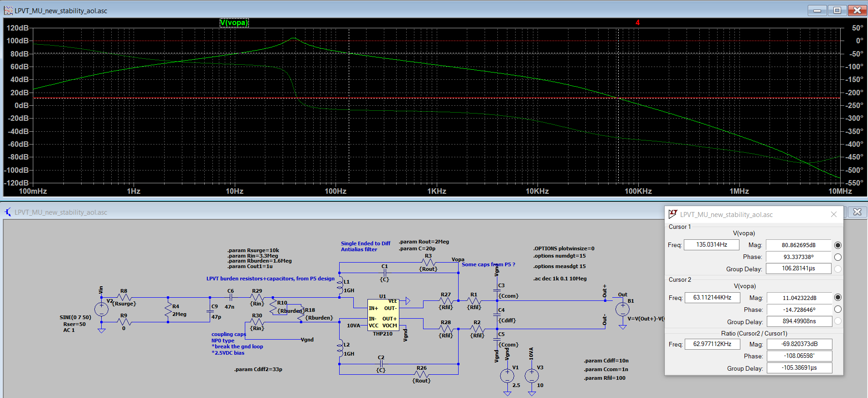Select Cursor 2 Mag radio button

tap(838, 297)
